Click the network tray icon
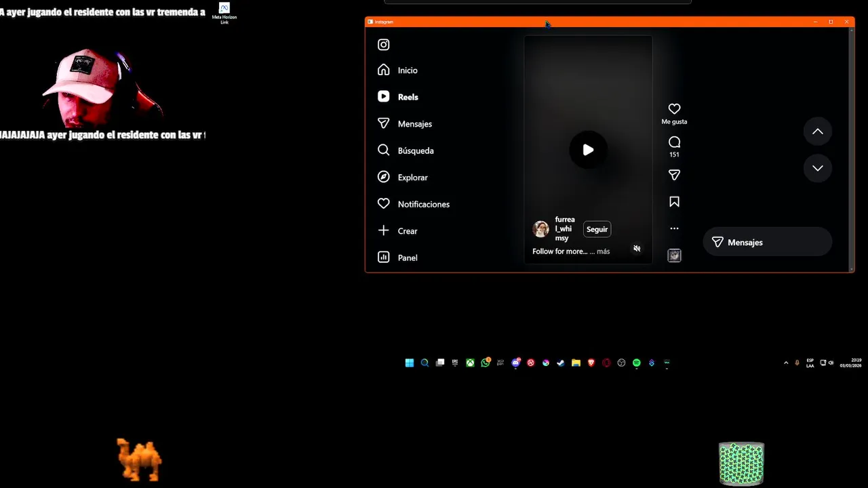The height and width of the screenshot is (488, 868). pos(823,363)
